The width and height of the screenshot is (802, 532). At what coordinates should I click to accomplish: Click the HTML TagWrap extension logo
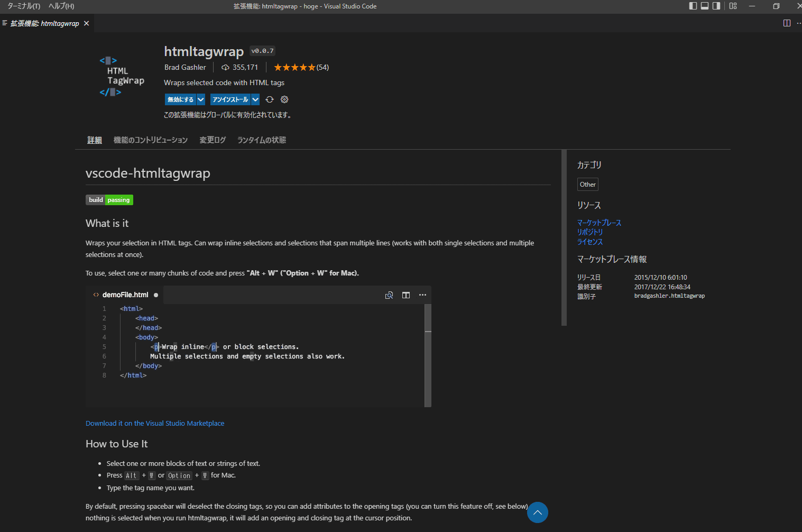click(121, 77)
